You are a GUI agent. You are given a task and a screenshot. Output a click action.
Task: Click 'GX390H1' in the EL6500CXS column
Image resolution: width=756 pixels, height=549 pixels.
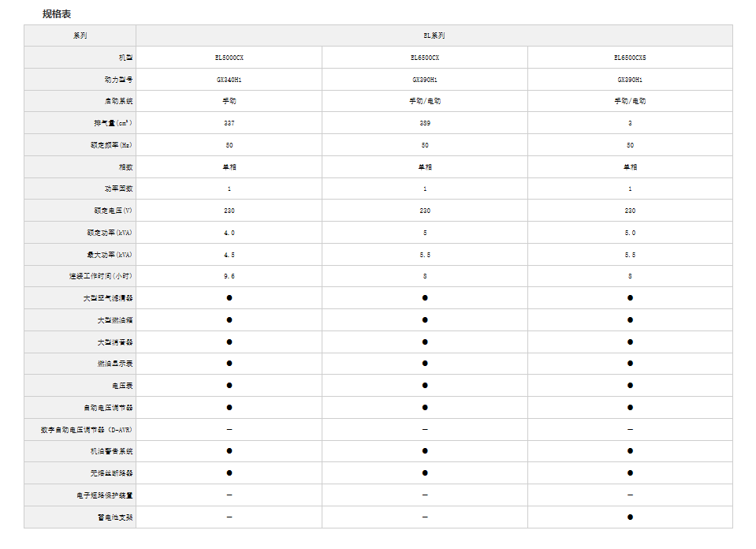[x=630, y=80]
